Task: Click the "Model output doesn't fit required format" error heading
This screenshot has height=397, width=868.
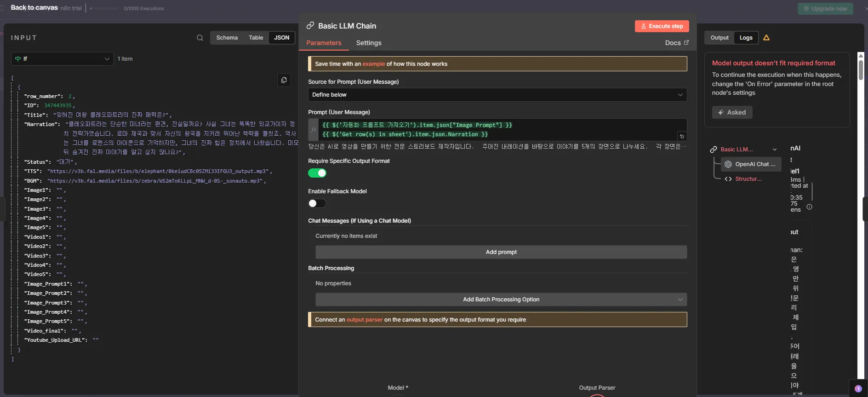Action: [x=774, y=63]
